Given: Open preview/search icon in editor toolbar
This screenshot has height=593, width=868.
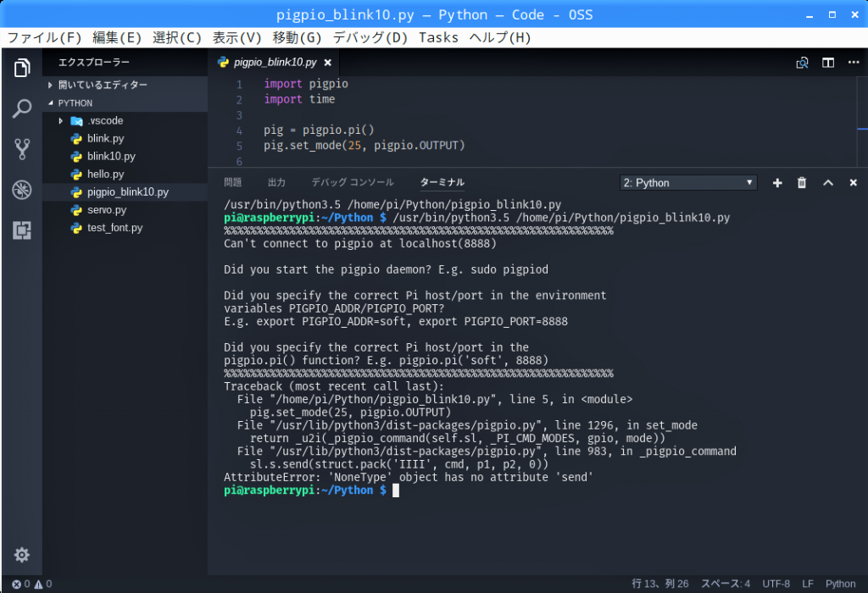Looking at the screenshot, I should click(802, 63).
